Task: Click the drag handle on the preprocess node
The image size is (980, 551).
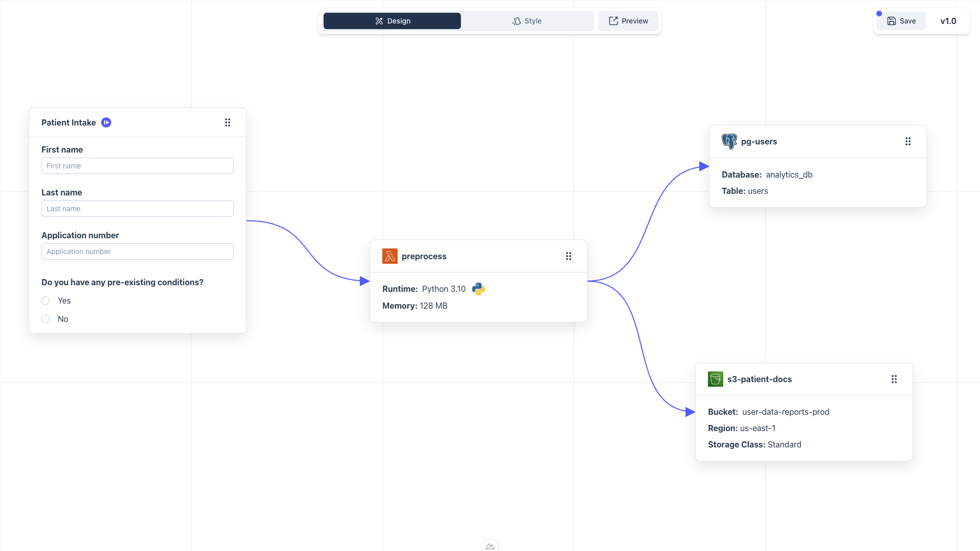Action: 568,256
